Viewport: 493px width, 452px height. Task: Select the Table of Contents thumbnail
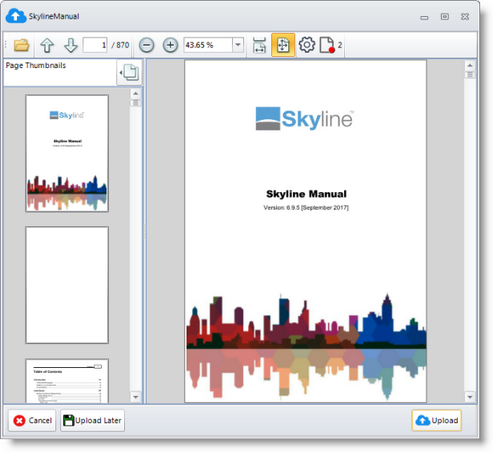[x=67, y=381]
